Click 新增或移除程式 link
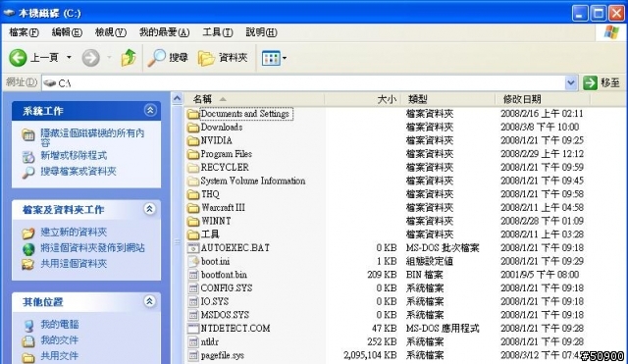This screenshot has width=628, height=364. (x=74, y=155)
